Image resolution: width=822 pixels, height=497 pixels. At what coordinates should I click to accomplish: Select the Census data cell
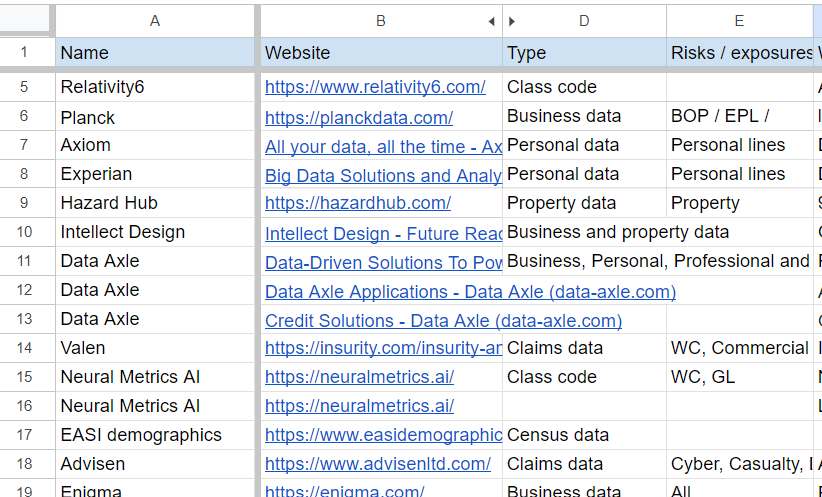point(584,435)
